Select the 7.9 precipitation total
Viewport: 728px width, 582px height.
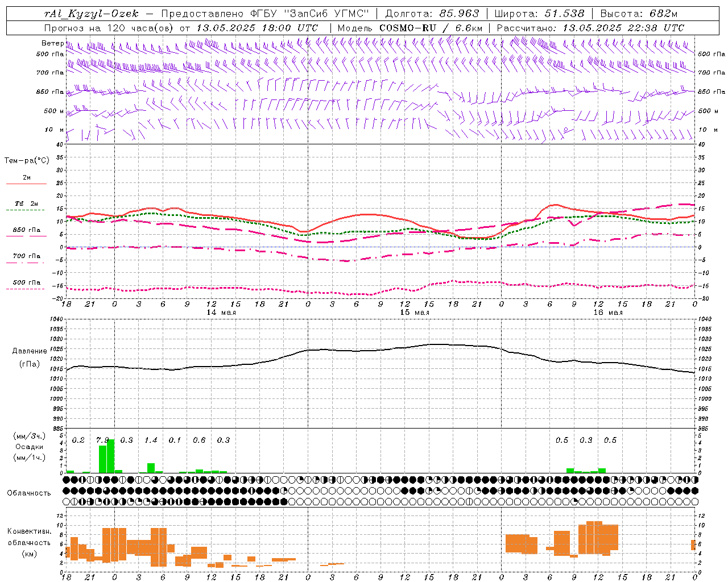tap(102, 440)
